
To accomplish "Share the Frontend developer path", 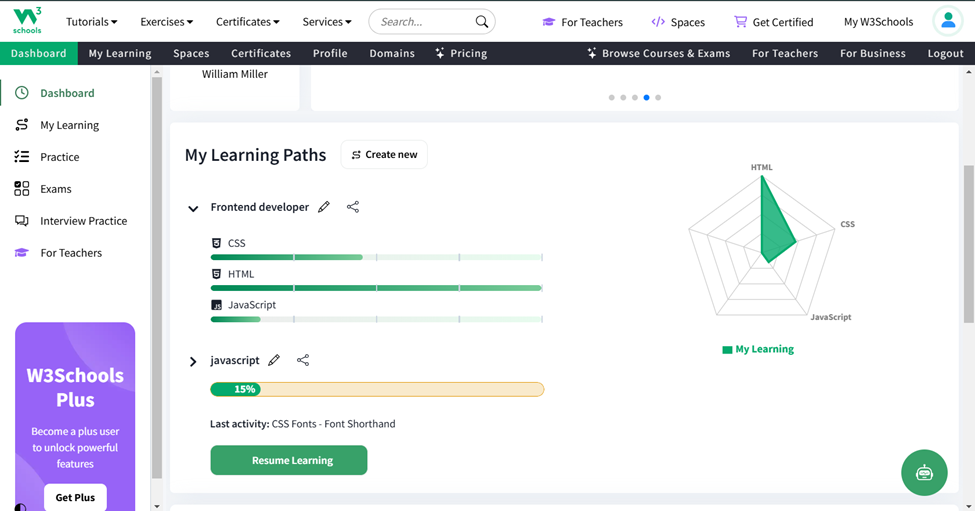I will point(353,207).
